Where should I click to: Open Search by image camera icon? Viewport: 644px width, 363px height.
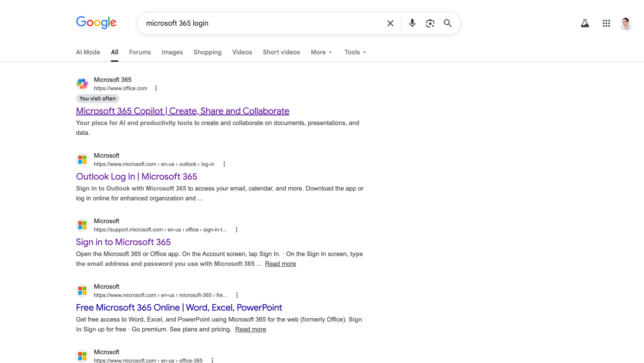430,23
